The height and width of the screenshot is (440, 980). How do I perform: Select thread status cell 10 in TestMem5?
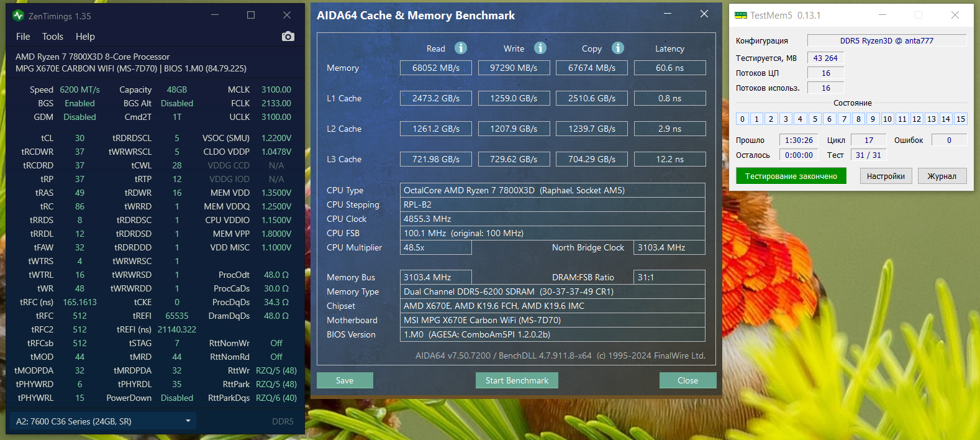click(x=887, y=119)
